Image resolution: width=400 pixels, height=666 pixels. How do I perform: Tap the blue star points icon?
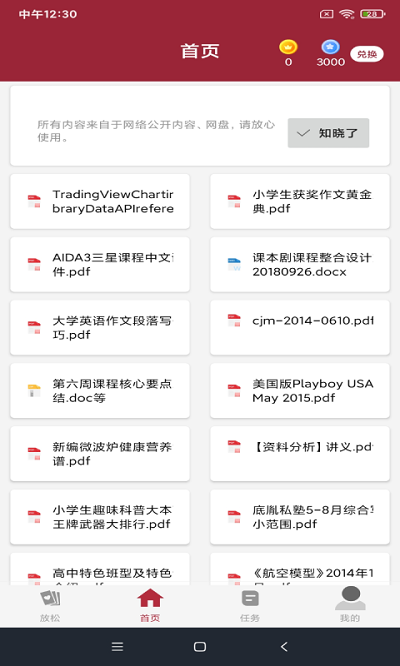point(330,47)
